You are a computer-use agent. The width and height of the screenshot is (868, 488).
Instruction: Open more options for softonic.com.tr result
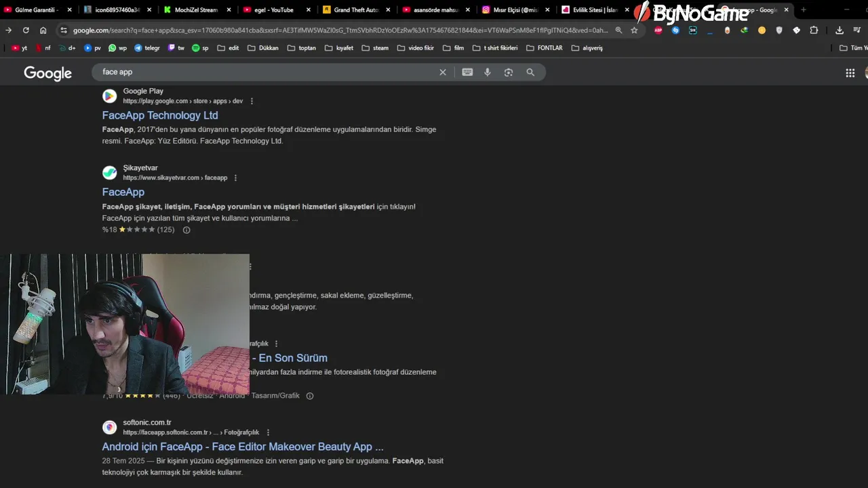pos(268,432)
